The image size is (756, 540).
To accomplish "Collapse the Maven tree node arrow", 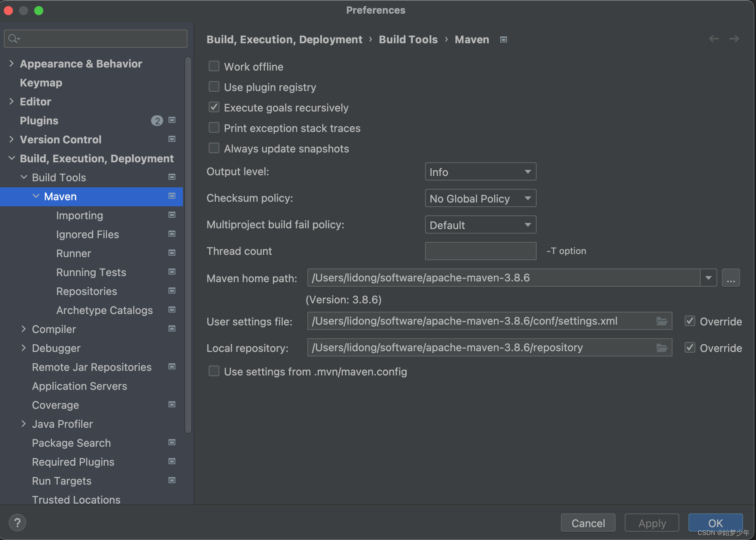I will (x=36, y=196).
